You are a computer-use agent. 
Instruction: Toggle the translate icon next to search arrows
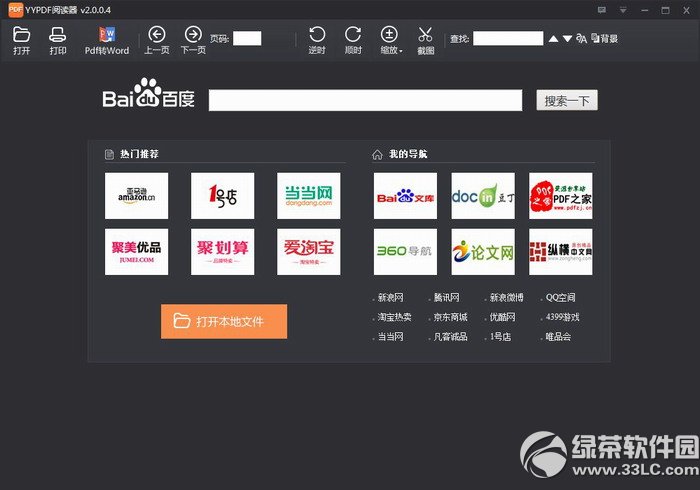point(581,39)
